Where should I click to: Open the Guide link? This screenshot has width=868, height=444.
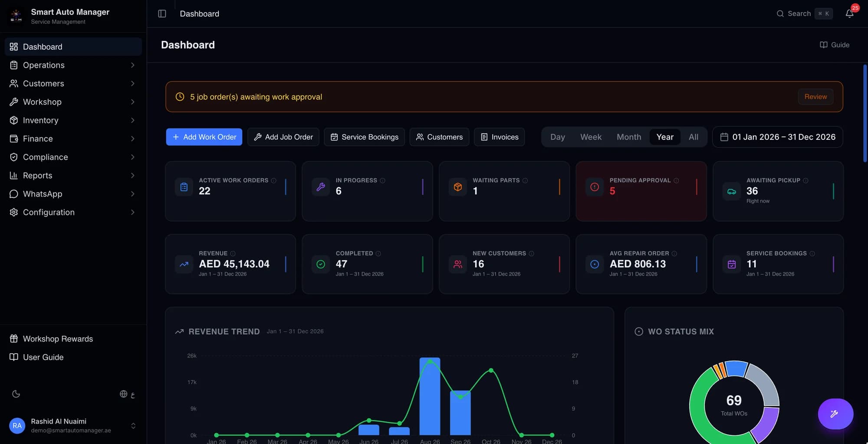835,45
